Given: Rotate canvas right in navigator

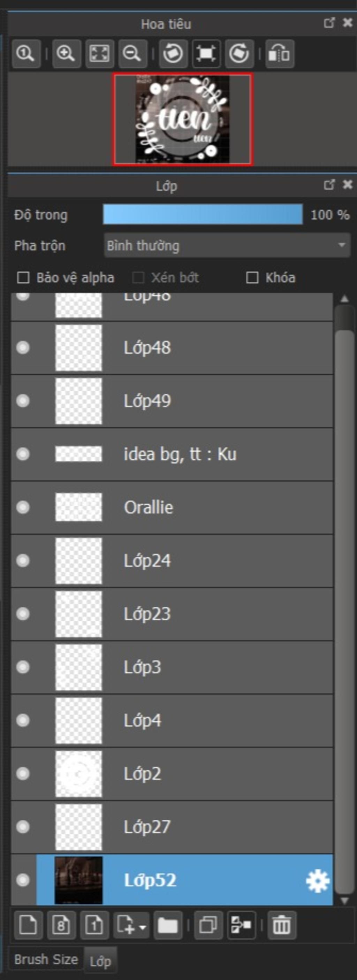Looking at the screenshot, I should 239,54.
